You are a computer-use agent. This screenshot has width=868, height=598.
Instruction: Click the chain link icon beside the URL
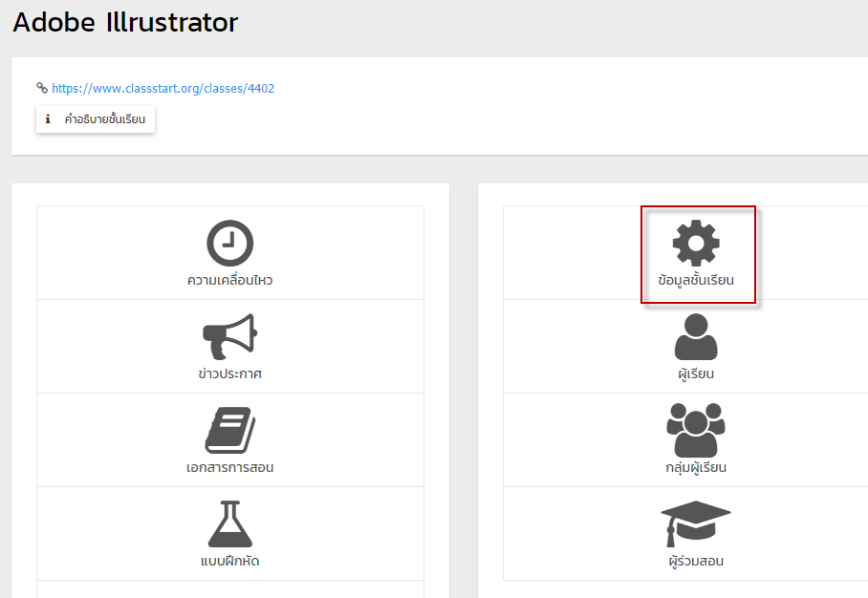pos(42,87)
